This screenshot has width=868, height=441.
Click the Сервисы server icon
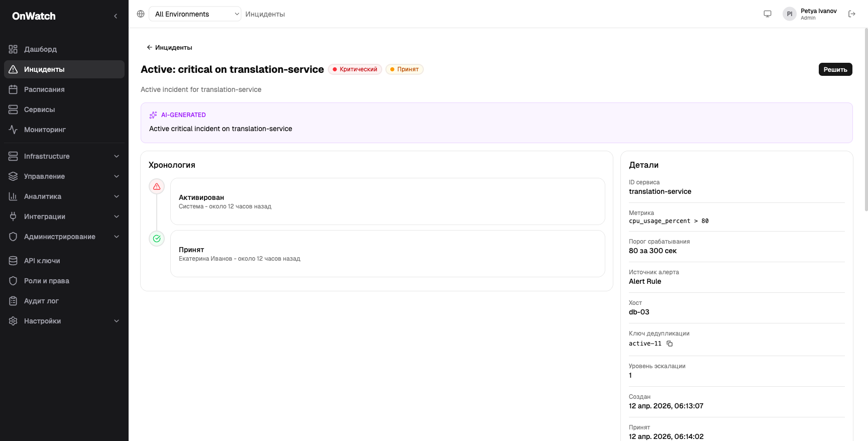13,109
